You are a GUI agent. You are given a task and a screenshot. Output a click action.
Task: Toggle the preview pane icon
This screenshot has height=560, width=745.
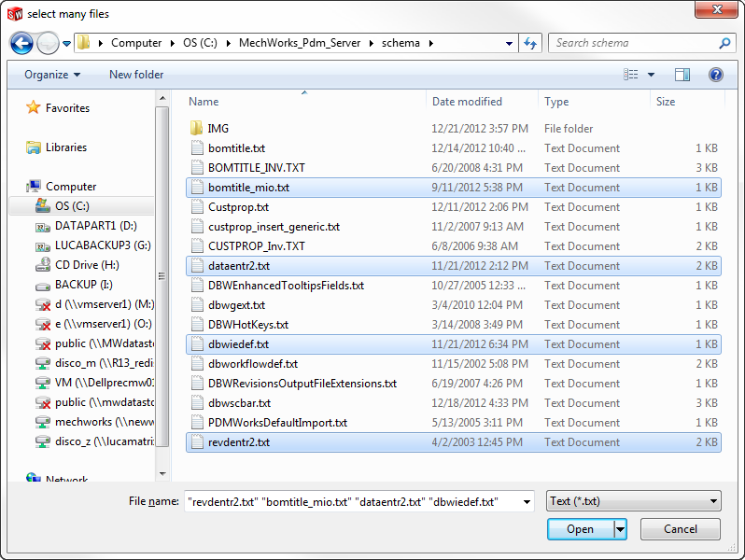(682, 75)
